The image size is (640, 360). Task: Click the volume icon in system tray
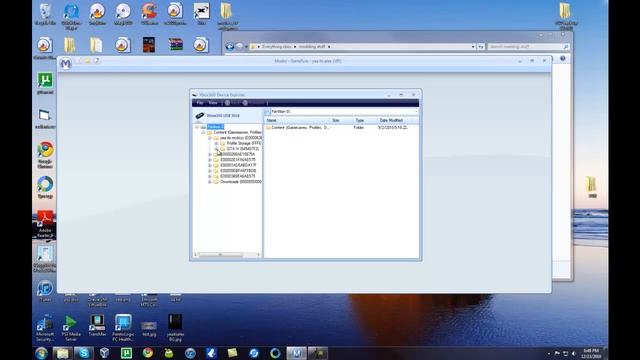pos(574,353)
